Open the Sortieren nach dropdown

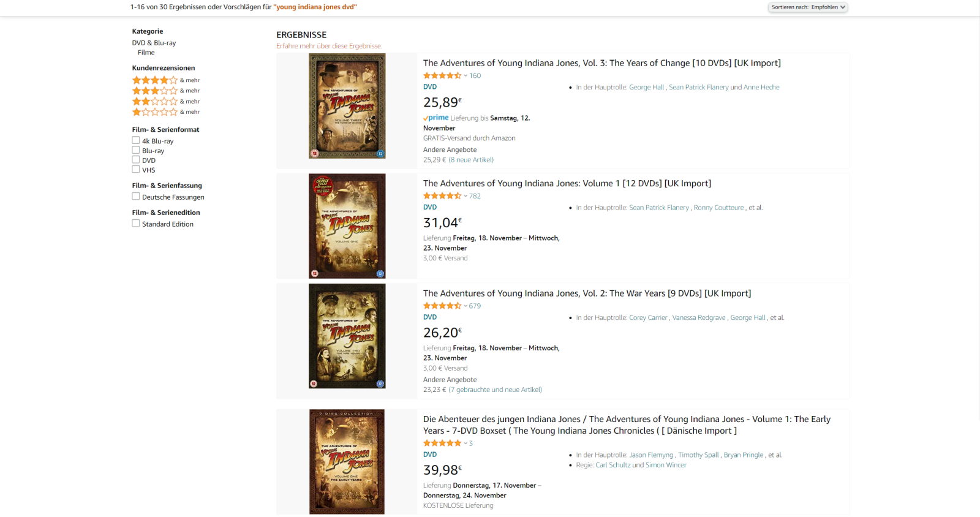(808, 7)
